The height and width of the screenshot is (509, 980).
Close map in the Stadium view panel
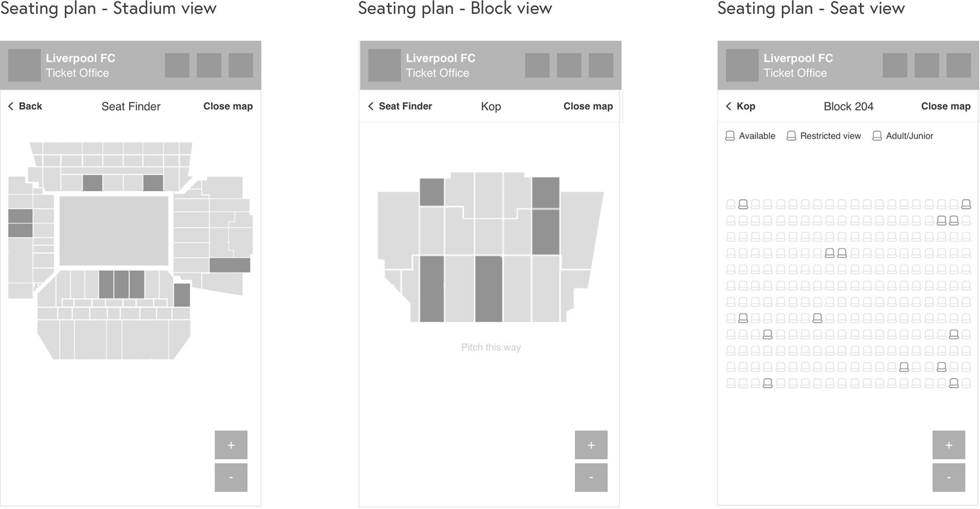(x=228, y=106)
